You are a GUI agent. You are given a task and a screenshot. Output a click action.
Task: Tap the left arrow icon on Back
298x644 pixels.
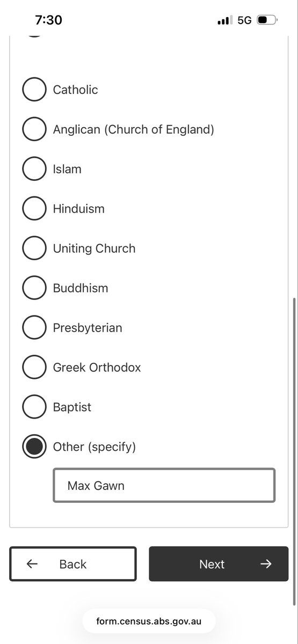(x=32, y=564)
